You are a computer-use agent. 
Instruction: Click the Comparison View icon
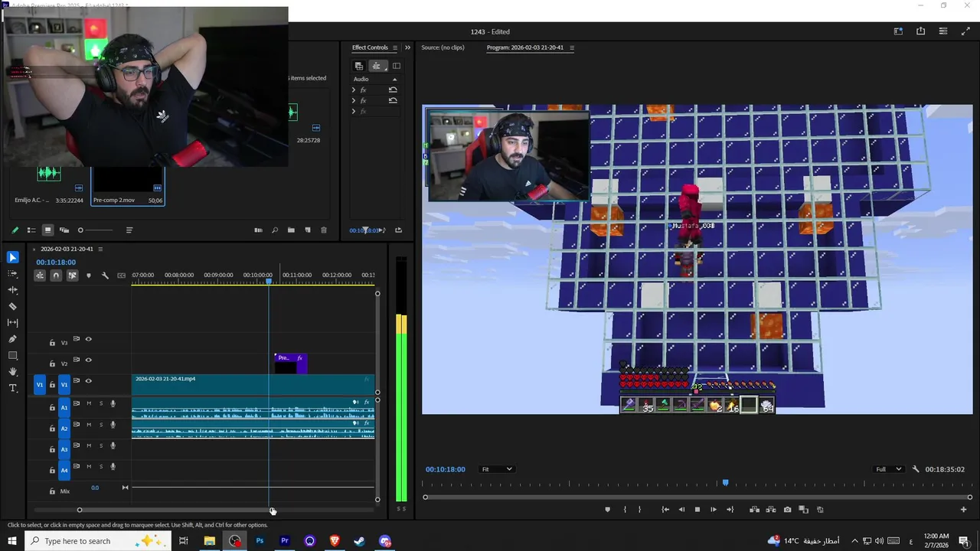803,510
